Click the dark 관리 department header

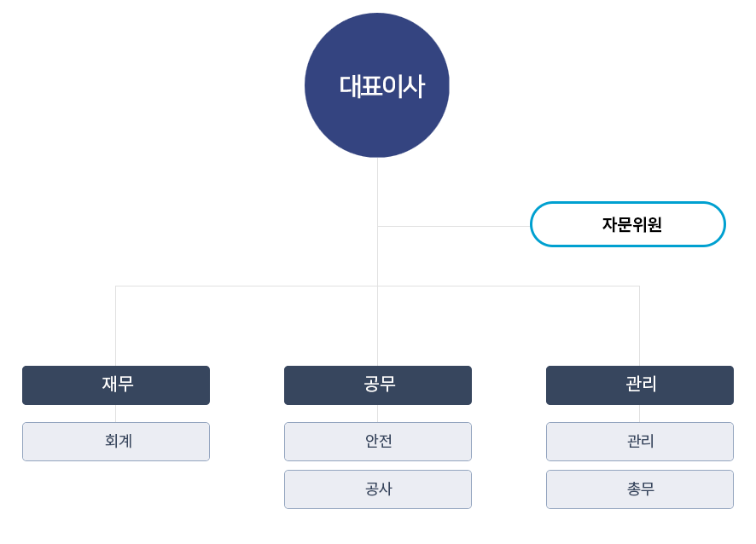(x=640, y=385)
